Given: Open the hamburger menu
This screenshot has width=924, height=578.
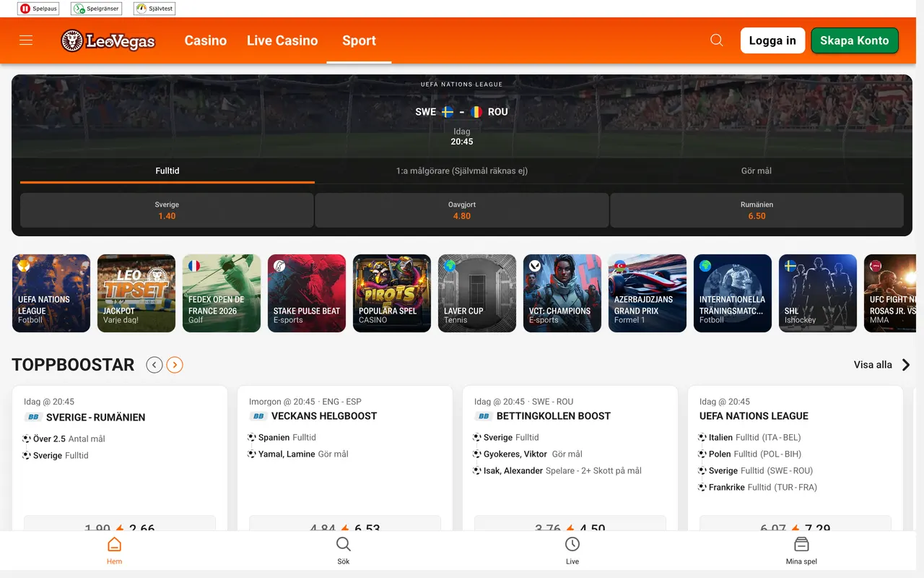Looking at the screenshot, I should (26, 40).
